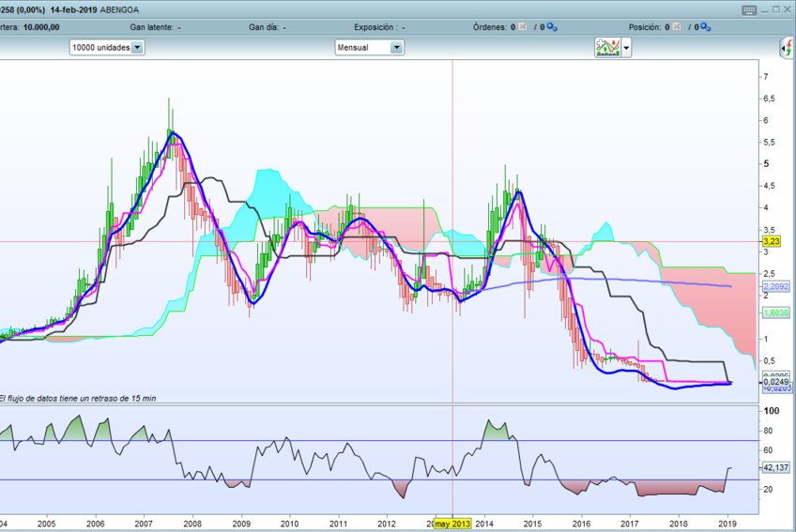Click the 80 level on RSI scale

(768, 431)
